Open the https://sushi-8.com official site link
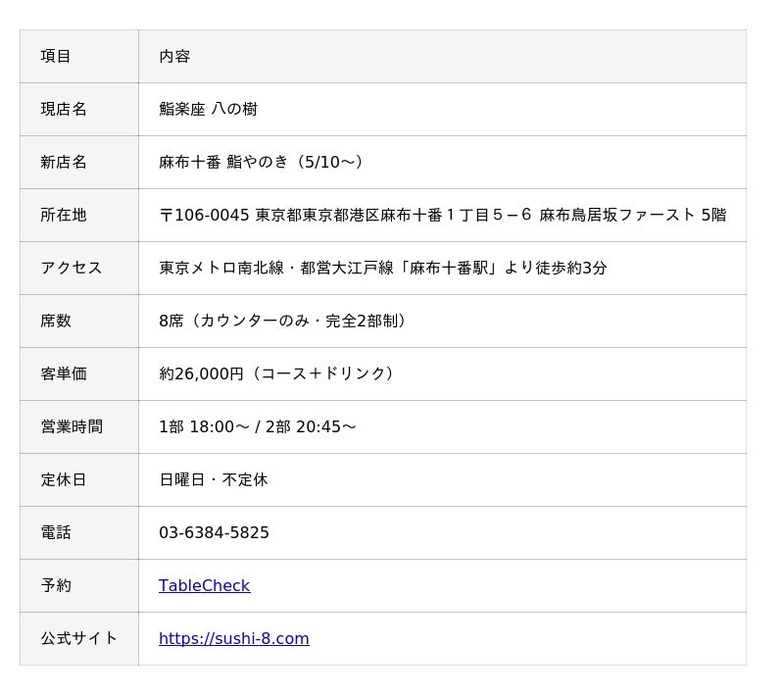 coord(233,638)
